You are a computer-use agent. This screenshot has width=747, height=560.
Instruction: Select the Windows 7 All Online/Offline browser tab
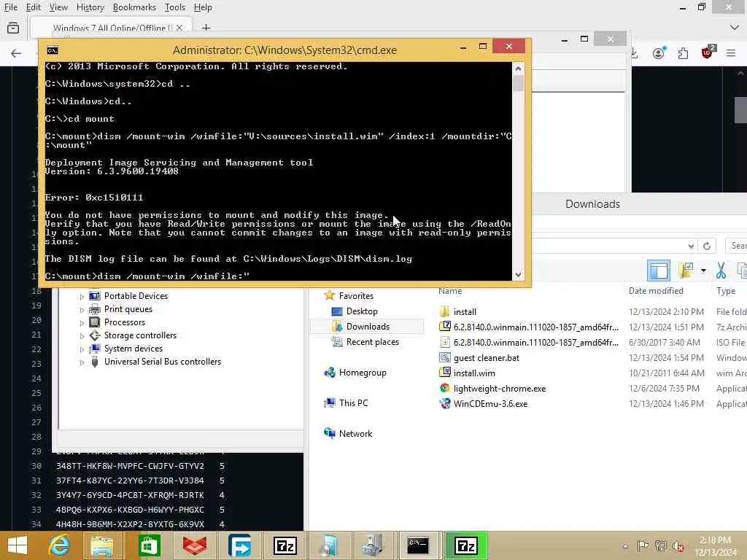(x=111, y=28)
